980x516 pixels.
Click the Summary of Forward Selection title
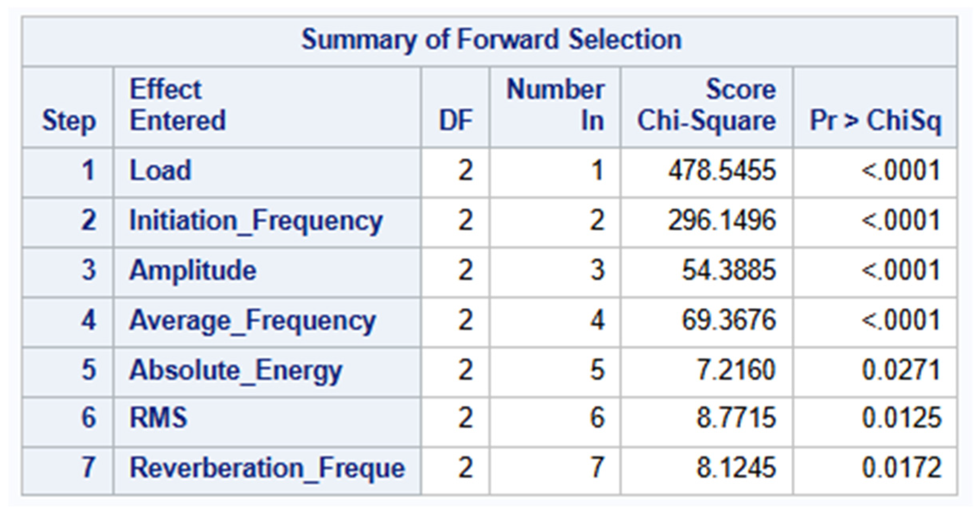(x=491, y=40)
